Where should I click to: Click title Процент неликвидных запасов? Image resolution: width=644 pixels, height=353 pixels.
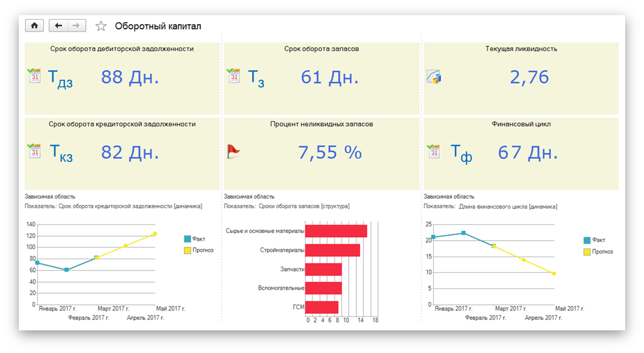coord(322,124)
